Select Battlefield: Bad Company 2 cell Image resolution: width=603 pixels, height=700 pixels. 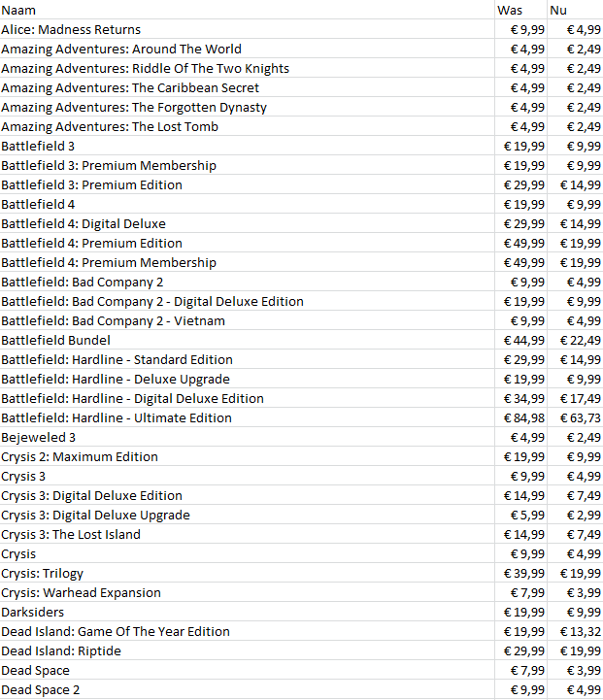click(x=248, y=282)
